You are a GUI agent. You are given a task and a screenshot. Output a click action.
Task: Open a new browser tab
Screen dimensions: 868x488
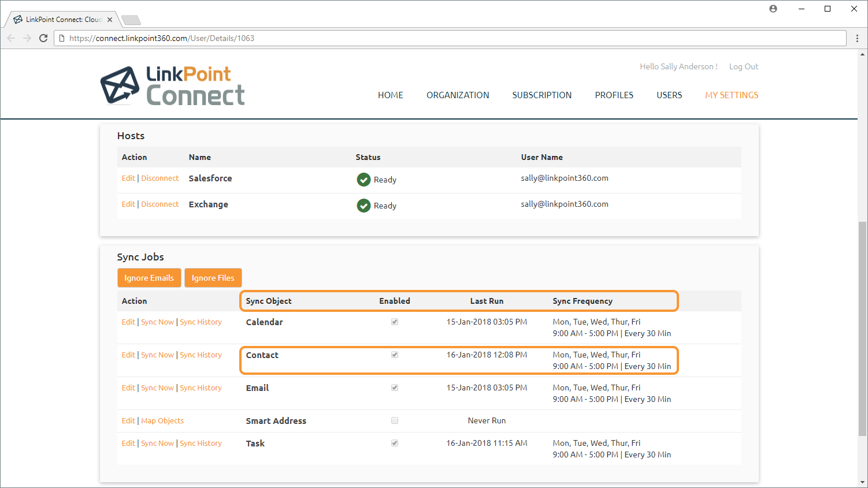tap(132, 20)
